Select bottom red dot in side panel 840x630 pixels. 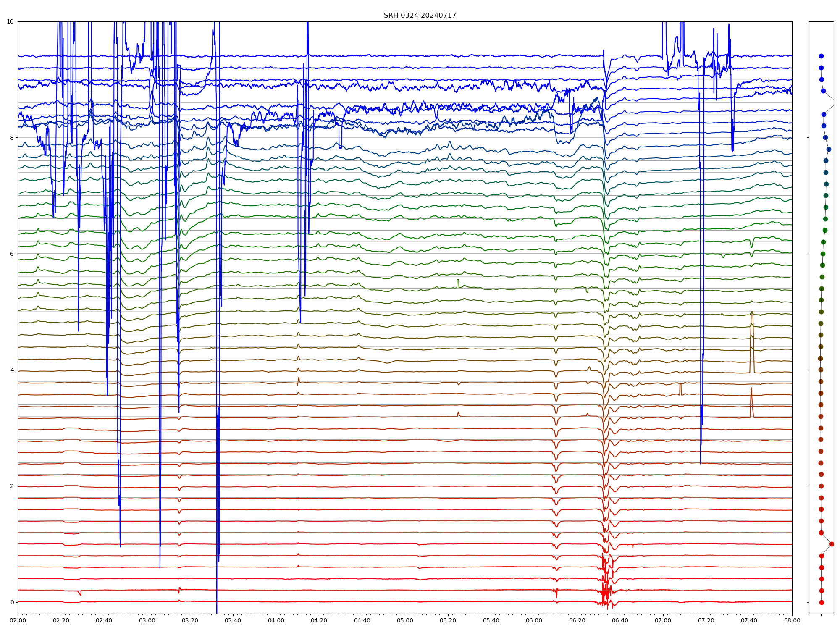tap(822, 602)
